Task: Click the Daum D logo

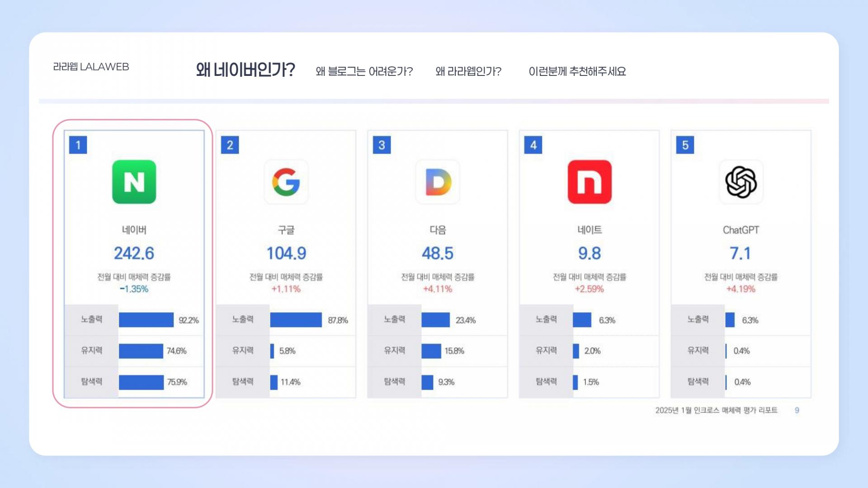Action: pos(438,182)
